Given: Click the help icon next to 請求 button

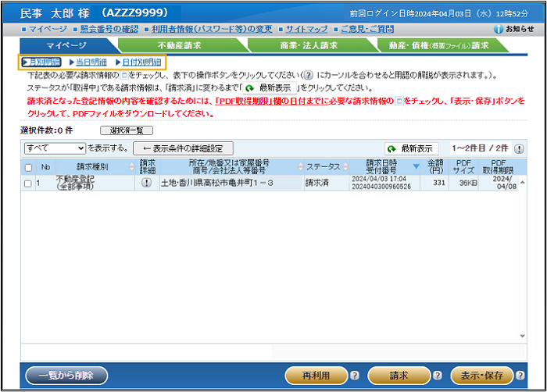Looking at the screenshot, I should pos(437,376).
